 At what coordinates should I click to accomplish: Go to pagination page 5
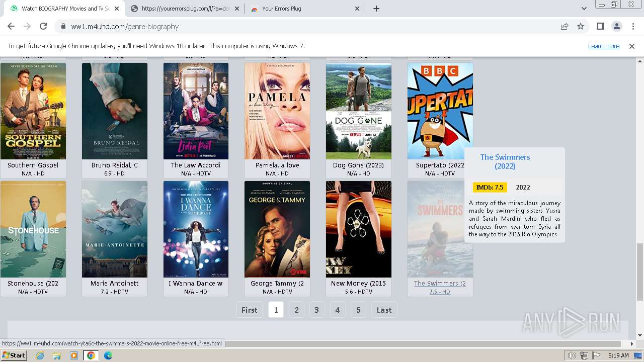(358, 310)
